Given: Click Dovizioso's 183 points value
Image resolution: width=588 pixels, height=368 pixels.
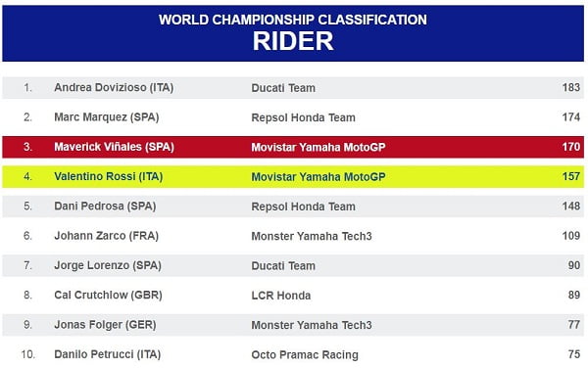Looking at the screenshot, I should point(570,88).
